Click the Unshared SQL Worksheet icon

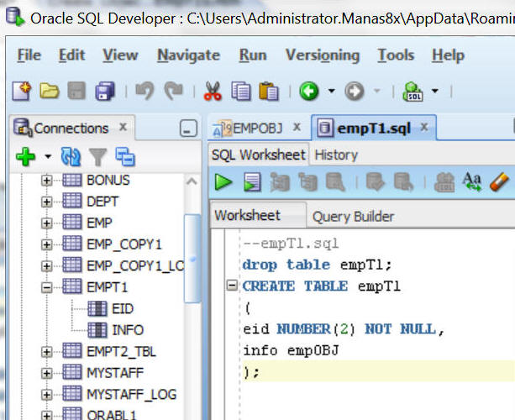pyautogui.click(x=444, y=182)
